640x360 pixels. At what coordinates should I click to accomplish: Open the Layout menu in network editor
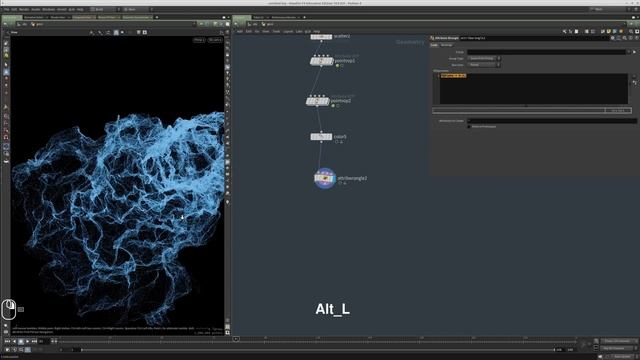coord(288,31)
